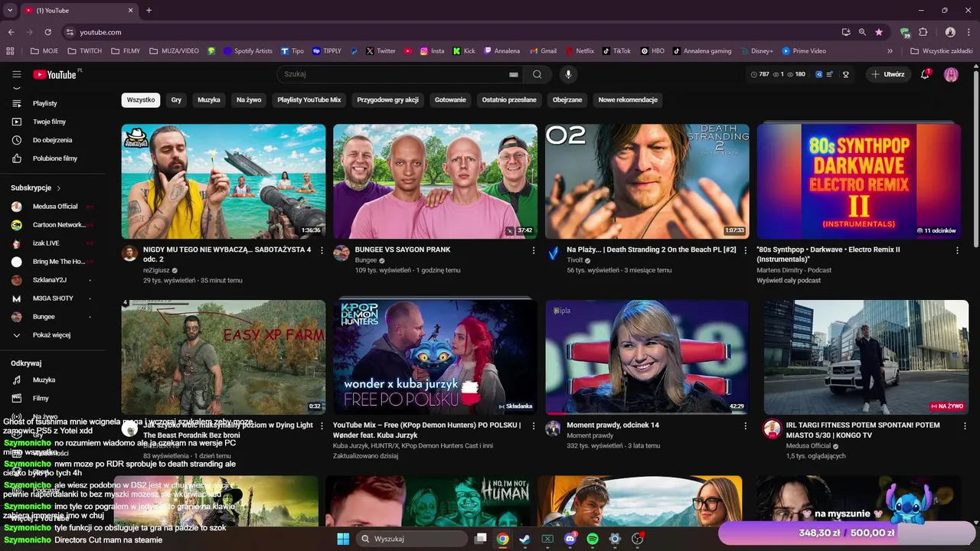Click the taskbar Wyszukaj search box
The width and height of the screenshot is (980, 551).
412,539
